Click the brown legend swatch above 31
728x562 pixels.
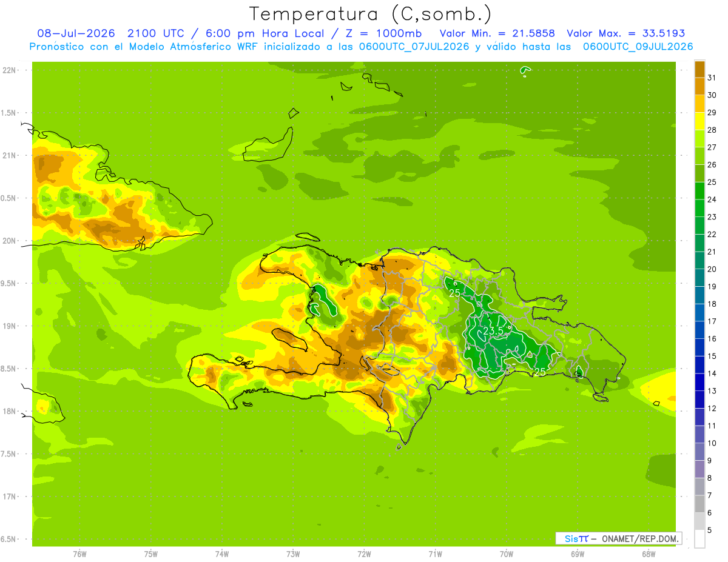699,69
